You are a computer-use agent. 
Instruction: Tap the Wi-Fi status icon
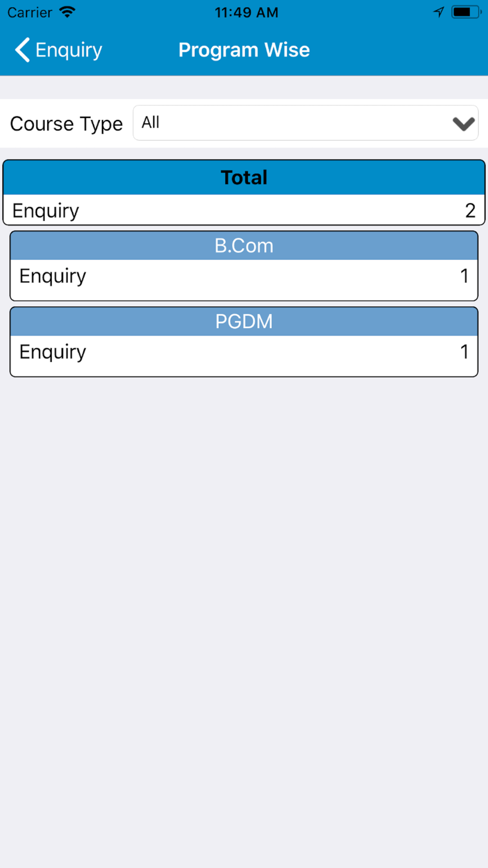(x=67, y=12)
